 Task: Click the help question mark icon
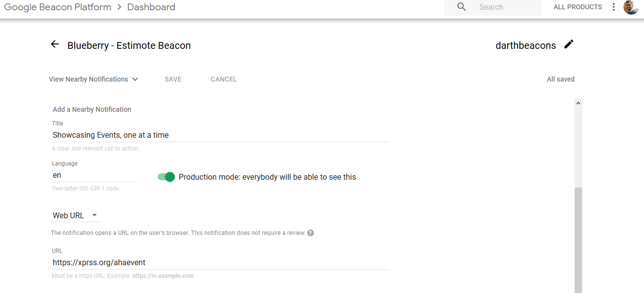point(311,233)
